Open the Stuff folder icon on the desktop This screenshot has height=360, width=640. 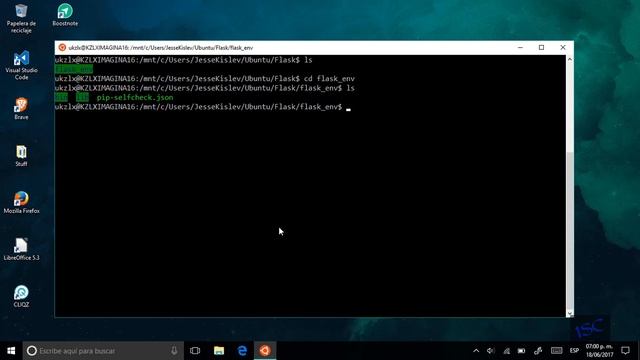pos(21,156)
